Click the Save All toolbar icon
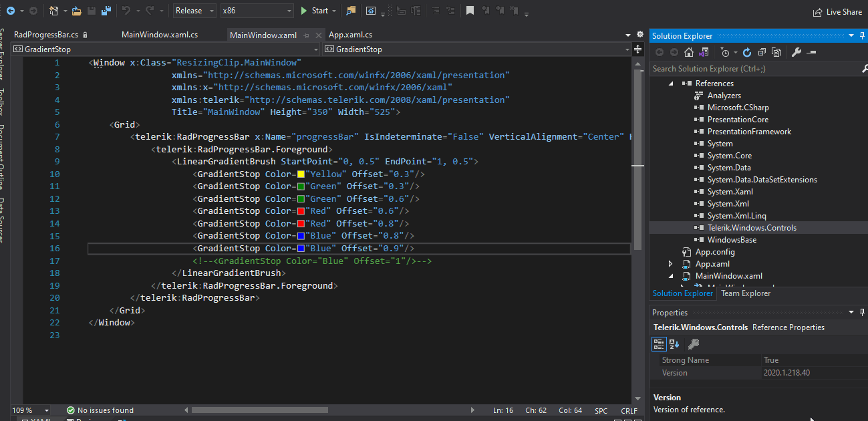Screen dimensions: 868x421 point(106,11)
